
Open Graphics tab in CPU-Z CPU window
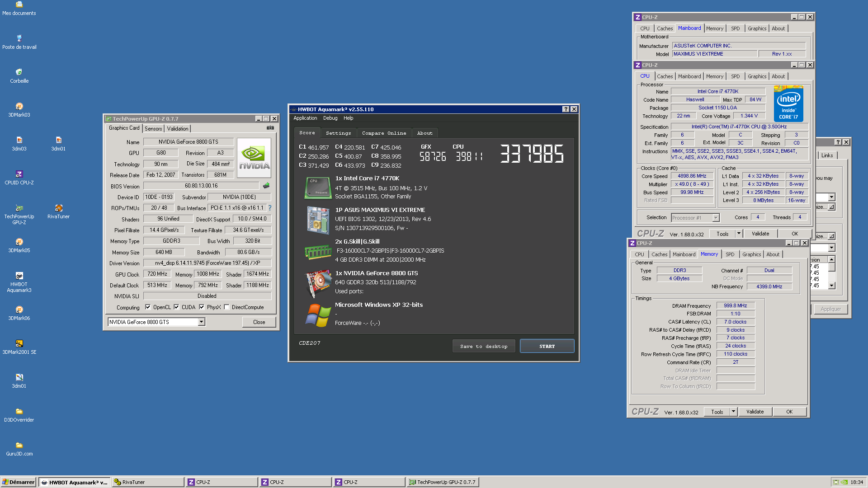(x=757, y=76)
